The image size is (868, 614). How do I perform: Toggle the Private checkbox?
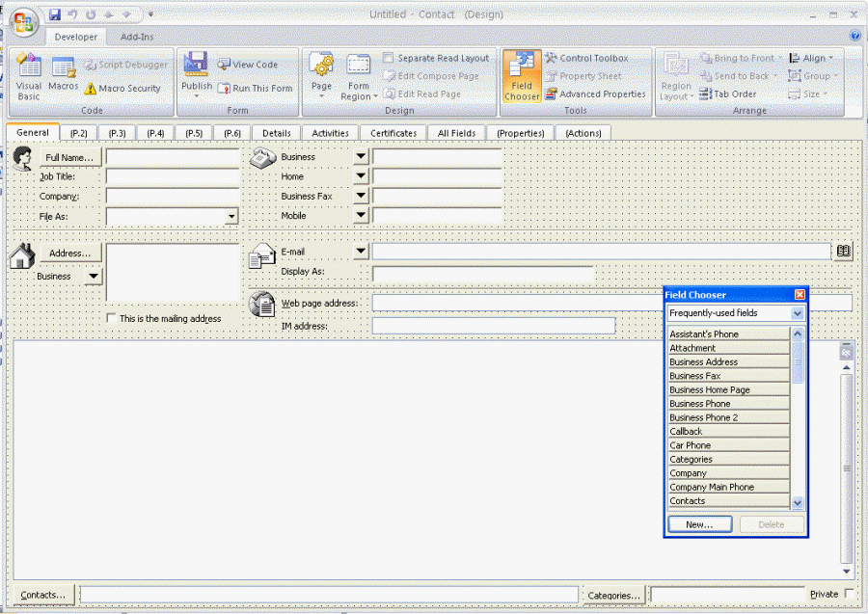coord(848,594)
